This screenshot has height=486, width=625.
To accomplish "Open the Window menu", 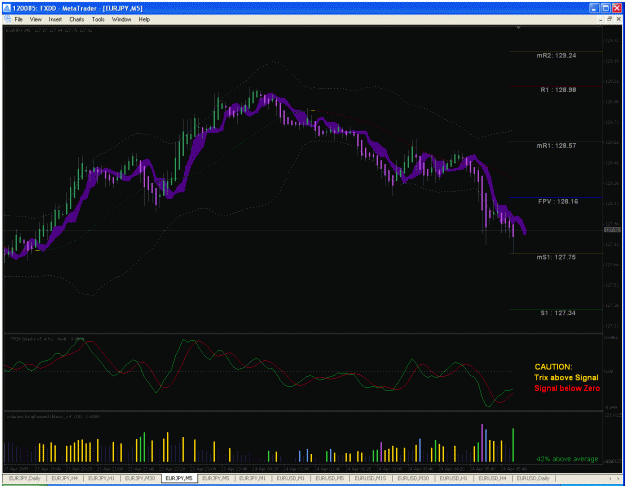I will (121, 19).
